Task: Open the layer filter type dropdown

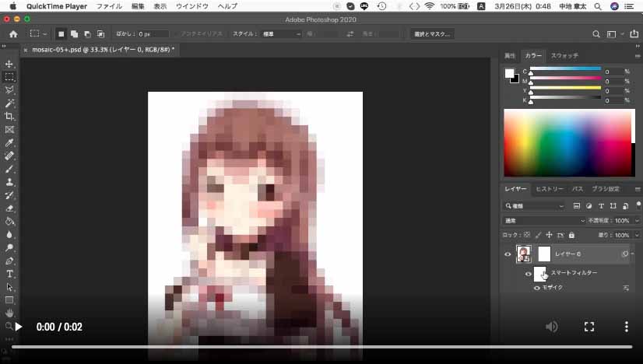Action: [x=534, y=206]
